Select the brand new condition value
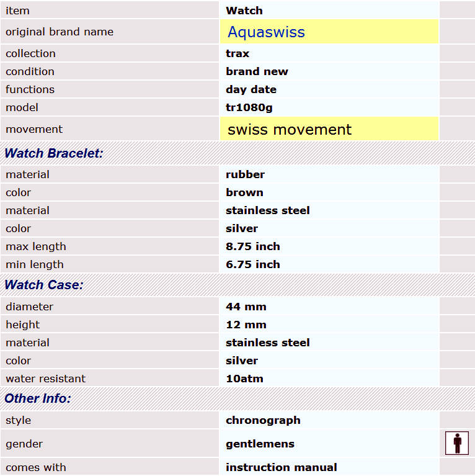 (257, 71)
